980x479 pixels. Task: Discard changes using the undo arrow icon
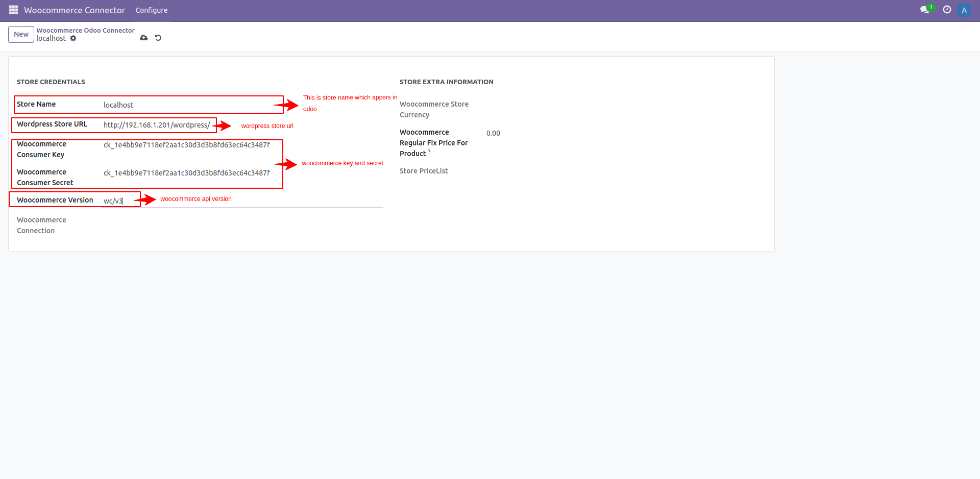(x=158, y=37)
